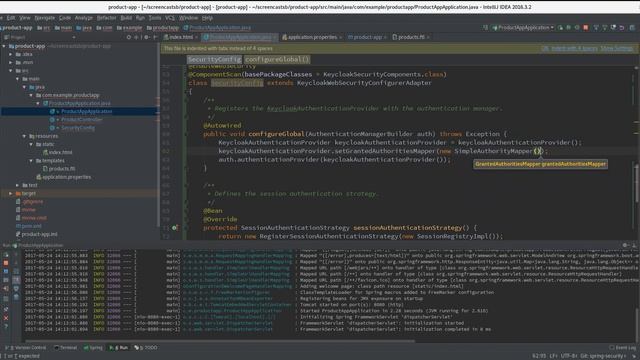Click the Clear All trash icon in Run panel

pyautogui.click(x=16, y=297)
